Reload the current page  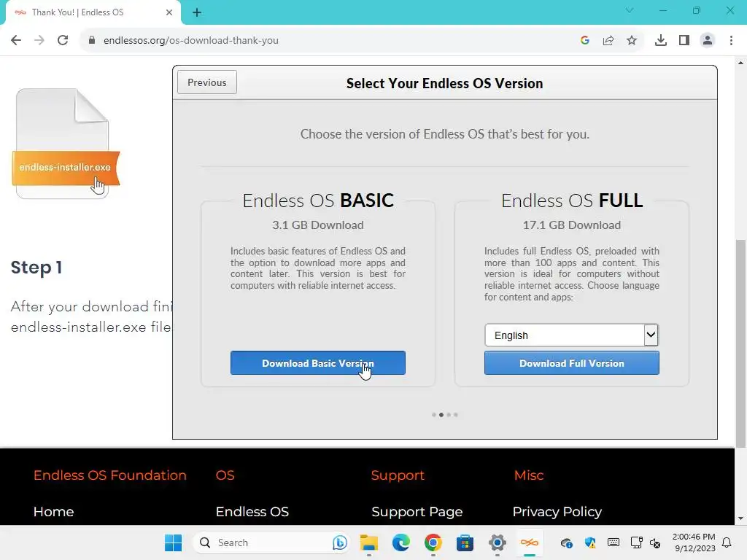pos(63,41)
